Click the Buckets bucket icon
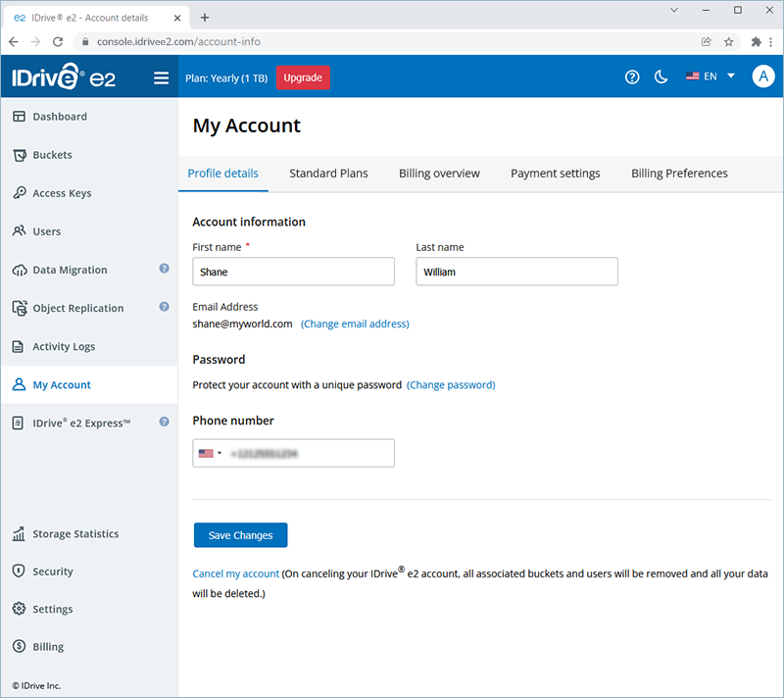This screenshot has height=698, width=784. click(19, 155)
